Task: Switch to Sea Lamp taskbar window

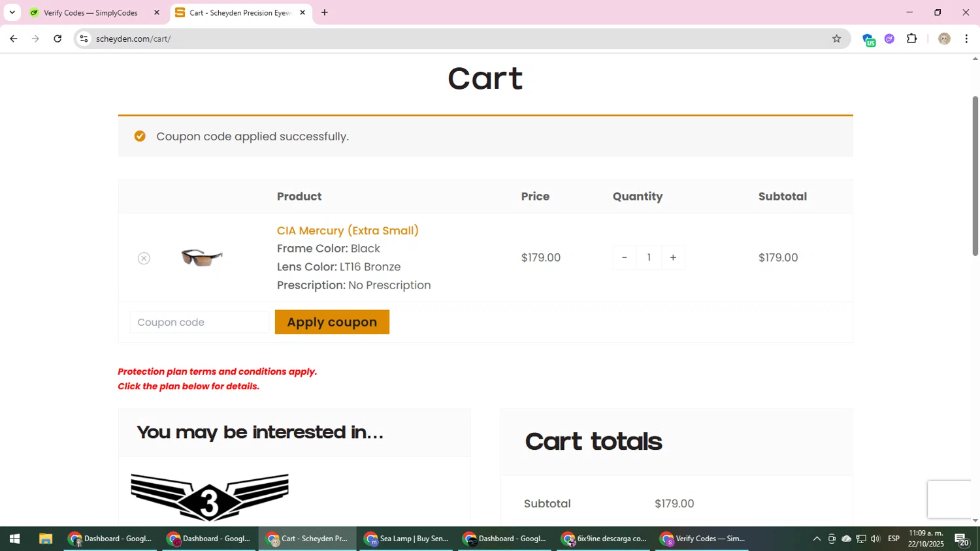Action: pos(406,539)
